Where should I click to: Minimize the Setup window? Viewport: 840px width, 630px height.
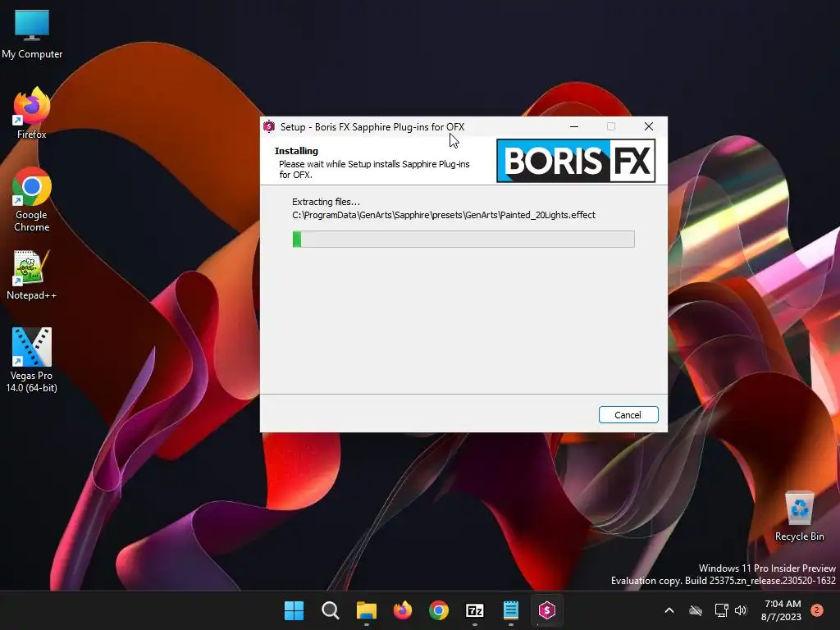coord(574,126)
